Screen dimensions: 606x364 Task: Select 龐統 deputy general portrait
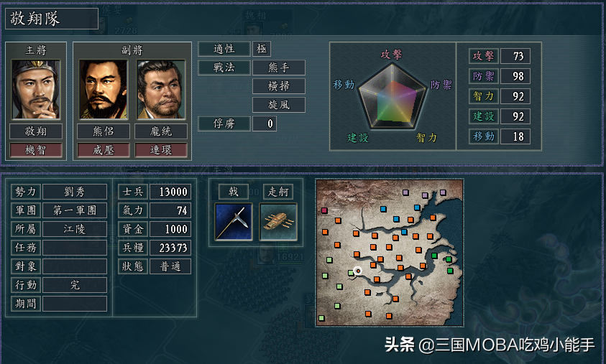161,89
